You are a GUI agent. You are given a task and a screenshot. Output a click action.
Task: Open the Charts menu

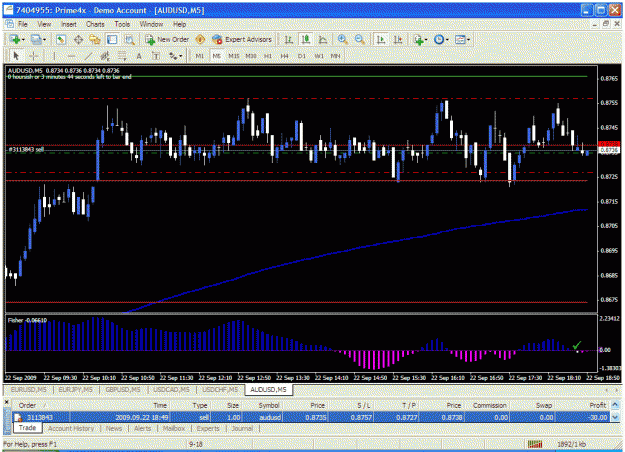coord(95,24)
